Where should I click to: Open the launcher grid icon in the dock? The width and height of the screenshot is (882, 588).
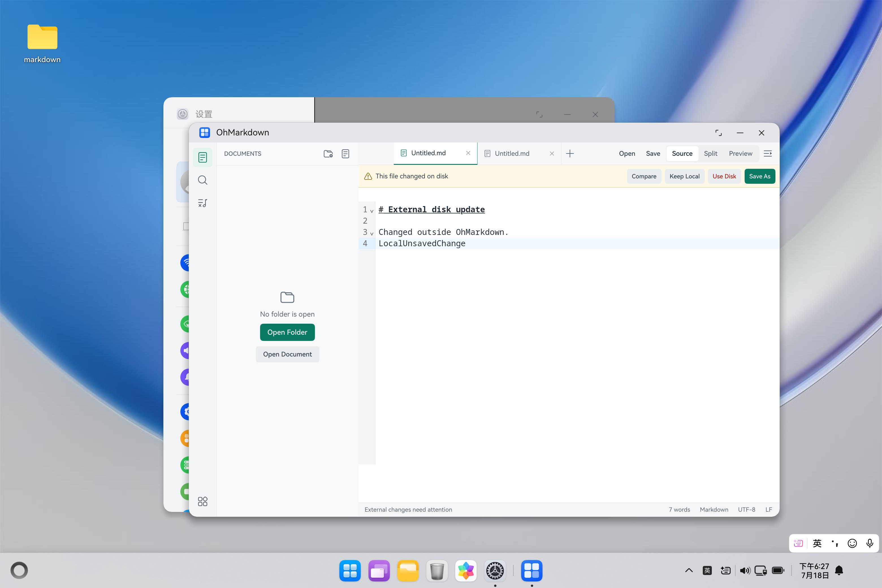[x=349, y=571]
